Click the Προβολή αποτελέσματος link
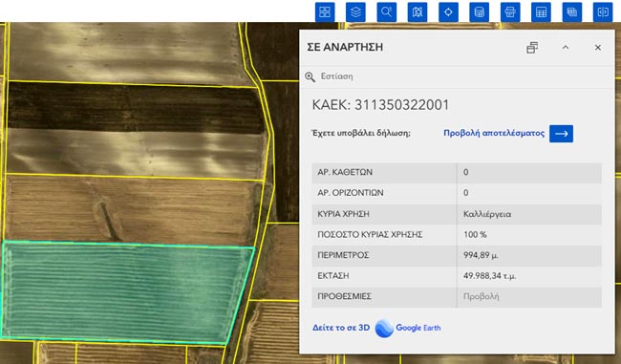Viewport: 621px width, 364px height. (494, 133)
